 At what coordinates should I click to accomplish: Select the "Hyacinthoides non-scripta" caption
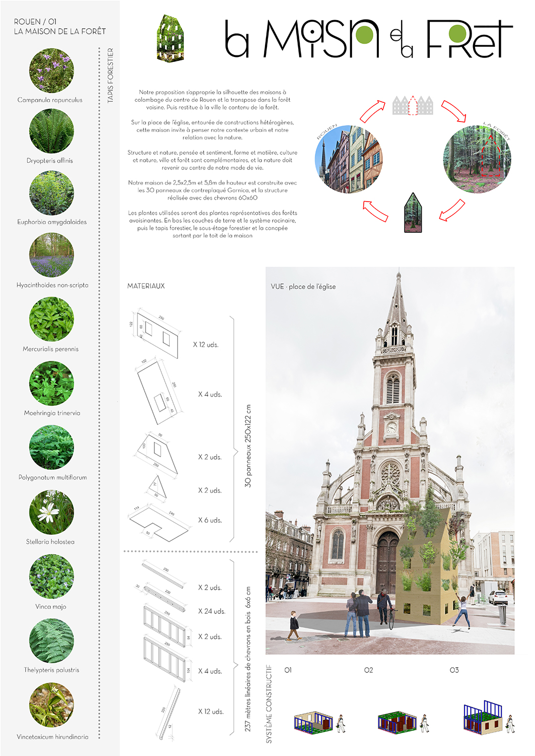coord(52,285)
